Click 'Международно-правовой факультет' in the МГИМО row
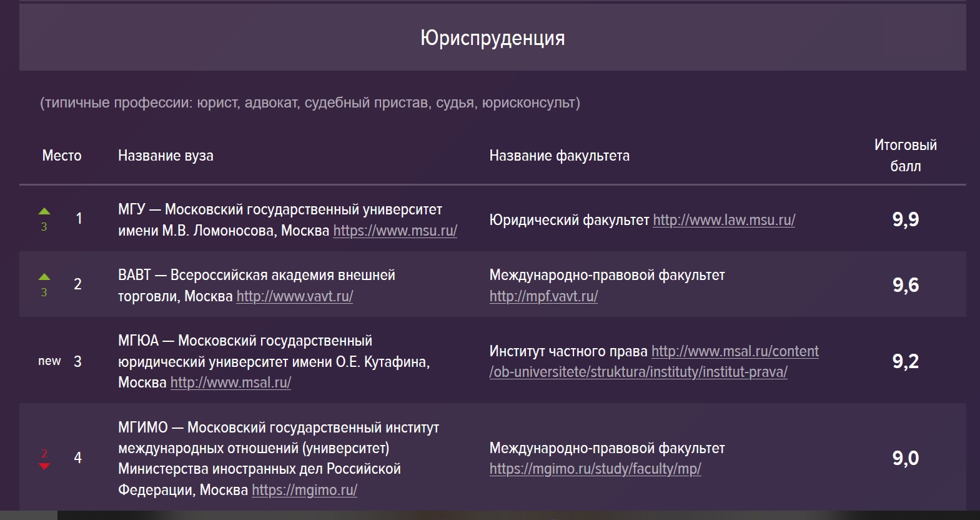Screen dimensions: 980x520 pos(607,448)
